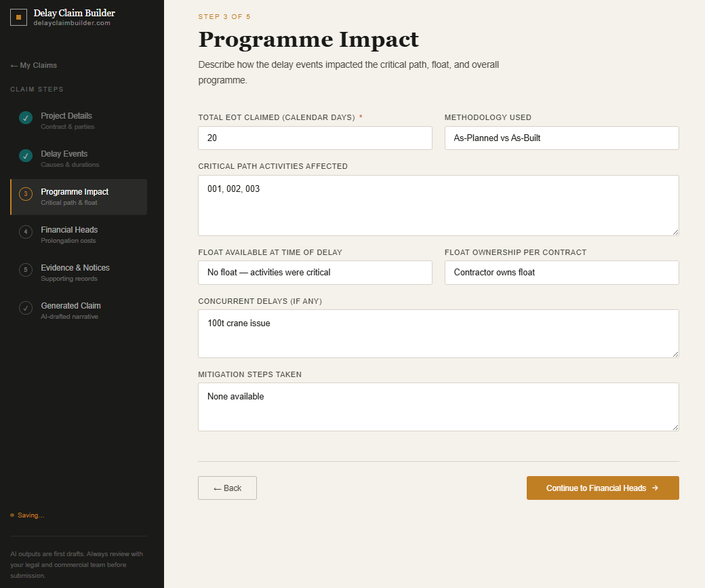Select the checkmark icon next to Delay Events
The width and height of the screenshot is (705, 588).
click(x=26, y=155)
